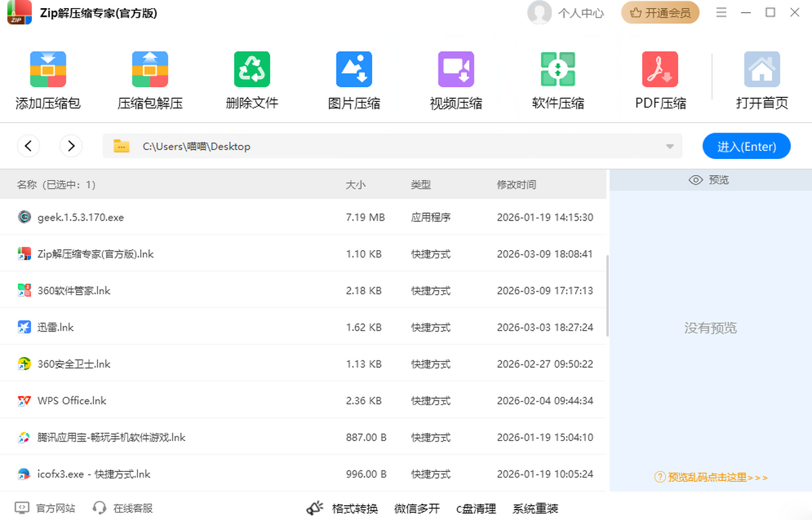Navigate forward with the right arrow button
Screen dimensions: 812x520
point(71,145)
